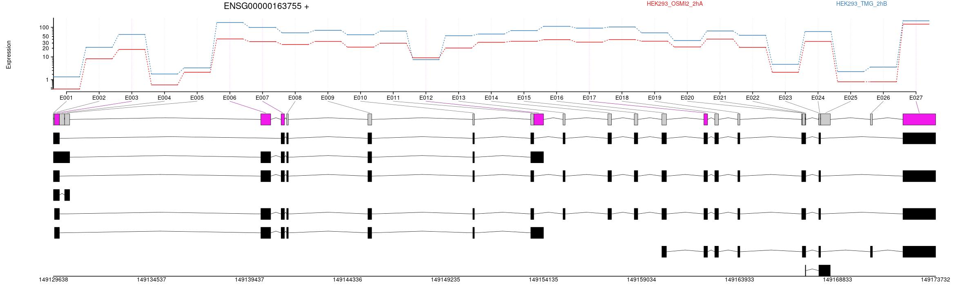Click exon label E015
The width and height of the screenshot is (980, 286).
[524, 98]
